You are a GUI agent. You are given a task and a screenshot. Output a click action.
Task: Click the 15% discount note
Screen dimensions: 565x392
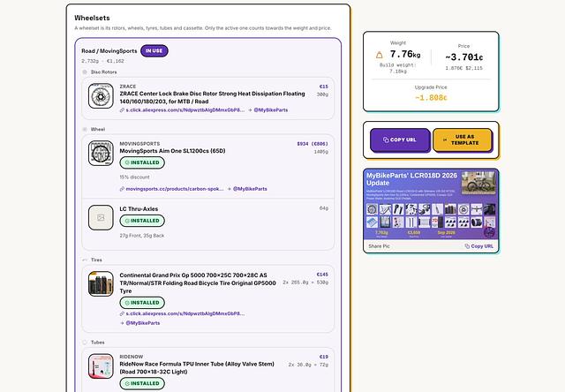[134, 177]
